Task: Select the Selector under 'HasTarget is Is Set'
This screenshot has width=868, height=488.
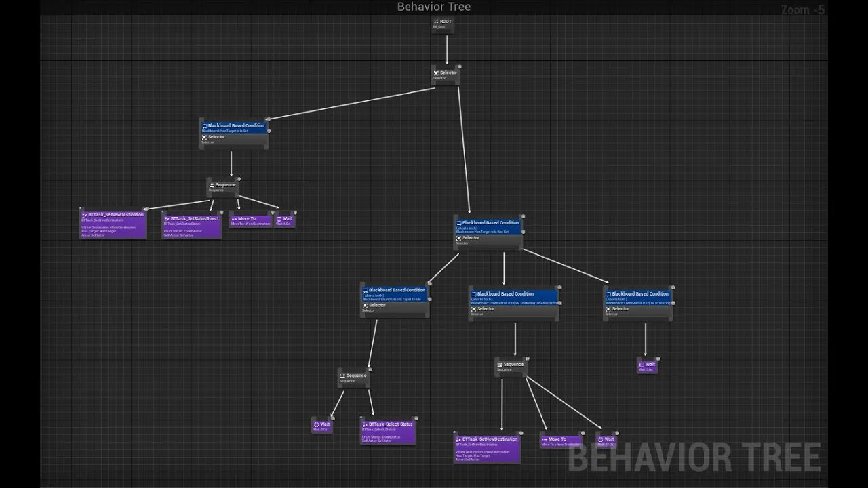Action: [234, 140]
